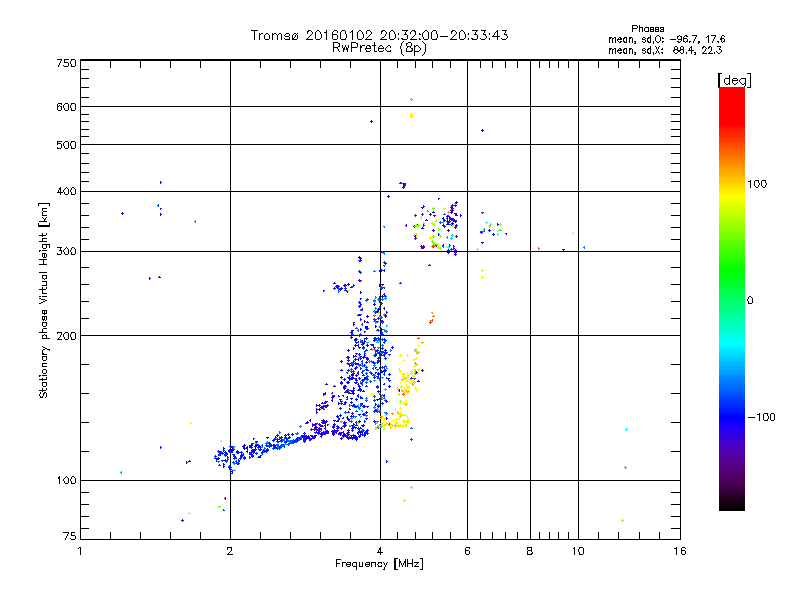800x600 pixels.
Task: Click the 'mean, sd,X: 88.4, 22.3' line
Action: 665,50
